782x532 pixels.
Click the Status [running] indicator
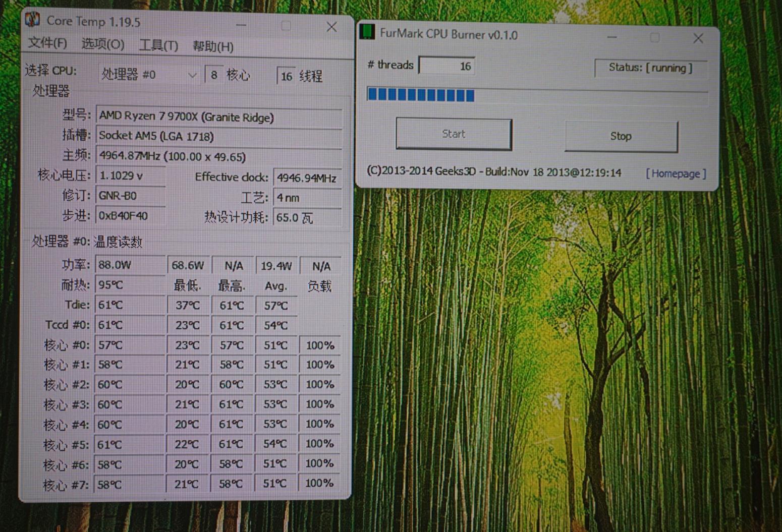click(651, 68)
